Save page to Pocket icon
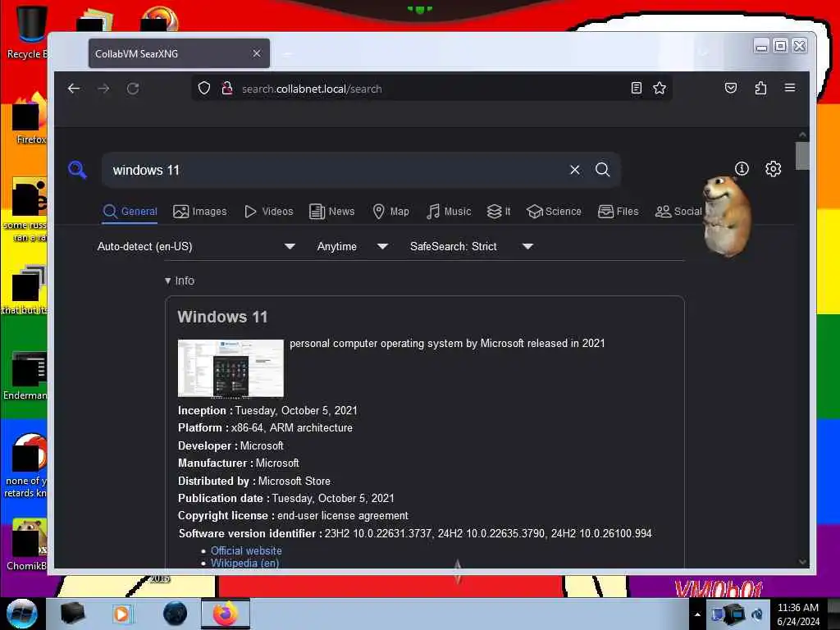840x630 pixels. tap(731, 88)
